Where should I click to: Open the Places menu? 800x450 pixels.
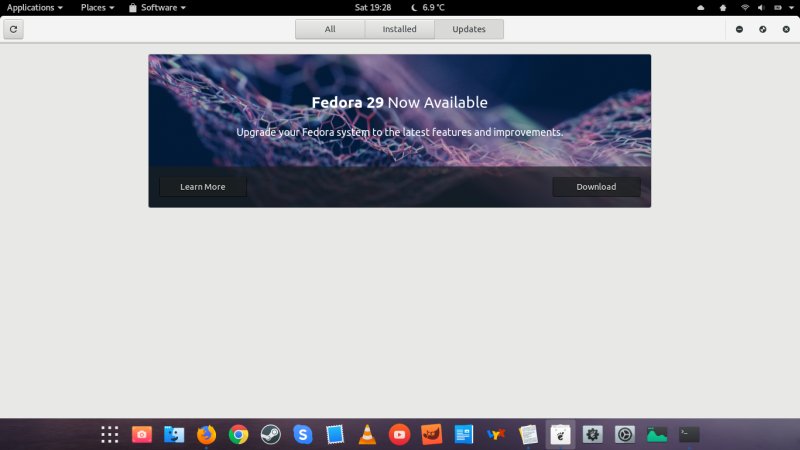pos(97,8)
